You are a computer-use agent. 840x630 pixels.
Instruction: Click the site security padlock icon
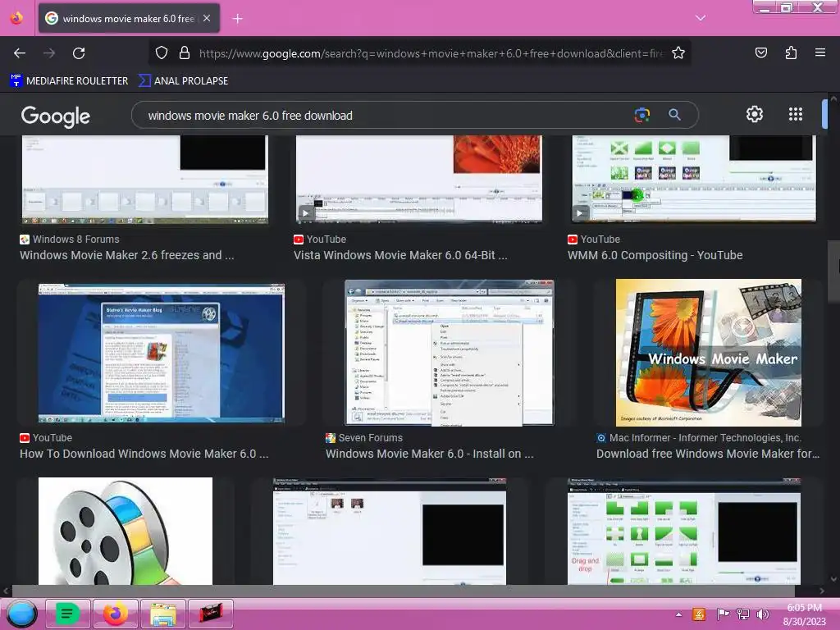[185, 52]
